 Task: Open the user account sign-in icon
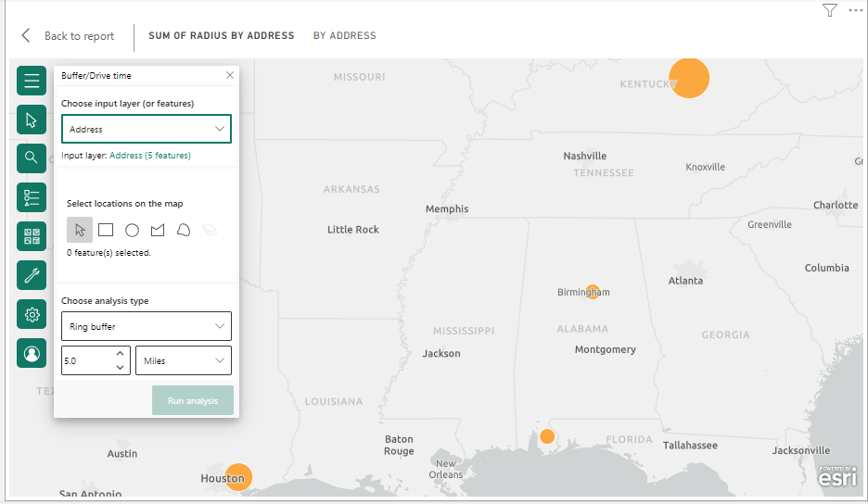32,353
